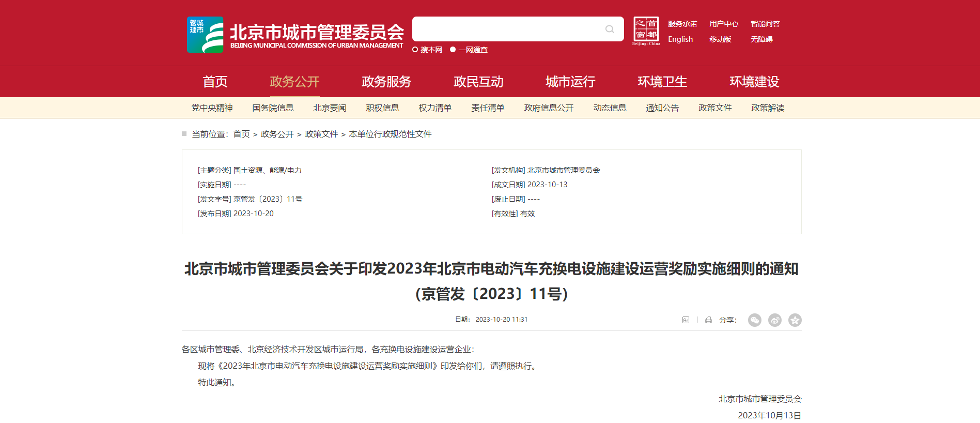Open the 城市运行 main menu
The height and width of the screenshot is (423, 980).
(x=570, y=82)
